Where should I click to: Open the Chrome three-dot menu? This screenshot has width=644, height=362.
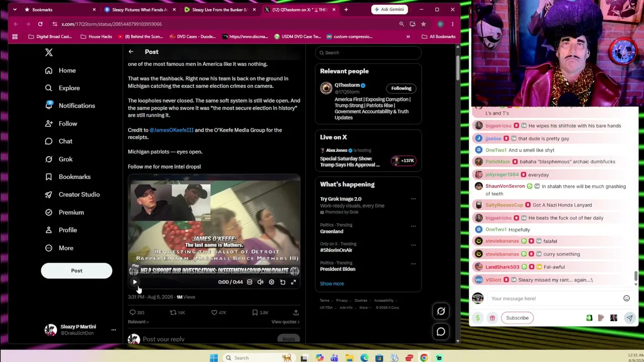(452, 24)
